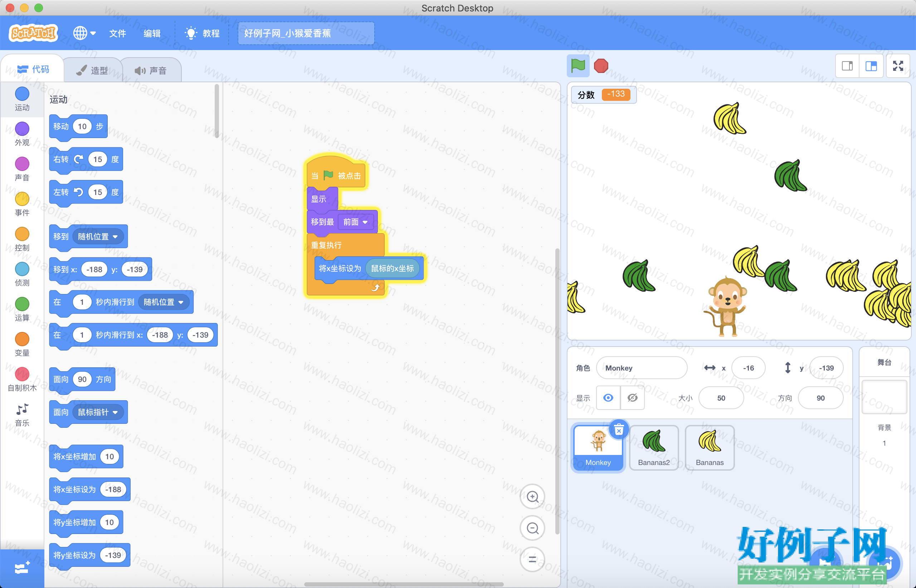Image resolution: width=916 pixels, height=588 pixels.
Task: Delete the Monkey sprite with trash icon
Action: tap(619, 430)
